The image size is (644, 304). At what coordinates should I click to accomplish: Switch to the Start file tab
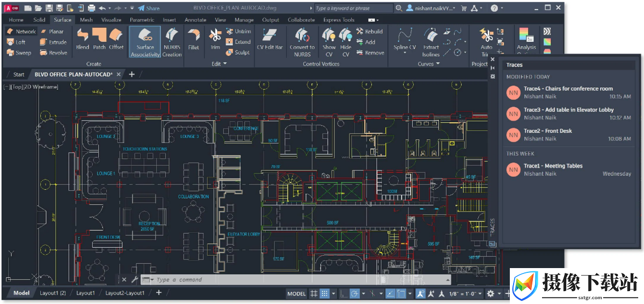pyautogui.click(x=19, y=75)
